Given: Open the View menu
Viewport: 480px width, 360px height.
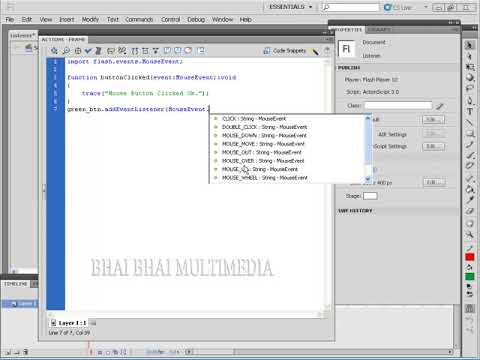Looking at the screenshot, I should coord(46,20).
